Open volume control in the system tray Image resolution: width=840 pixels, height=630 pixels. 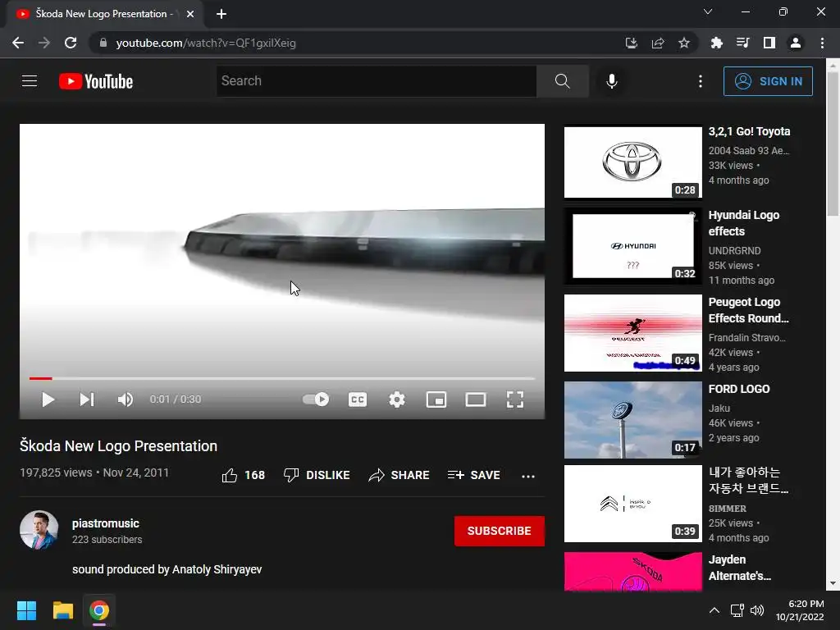click(757, 610)
